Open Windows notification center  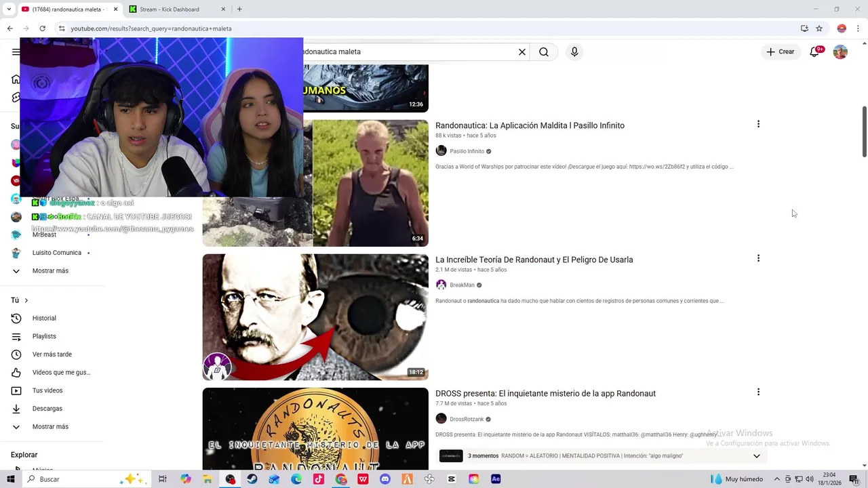pos(854,479)
